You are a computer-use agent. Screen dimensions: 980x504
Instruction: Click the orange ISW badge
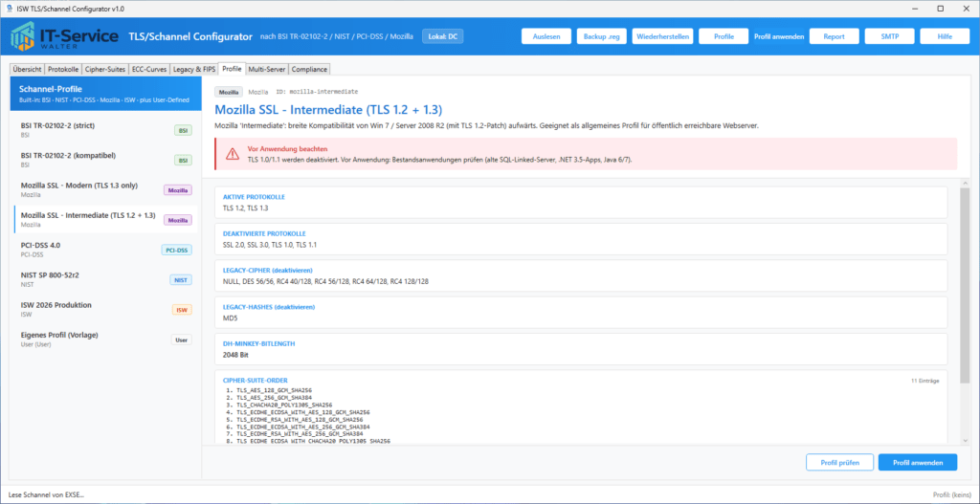point(182,310)
